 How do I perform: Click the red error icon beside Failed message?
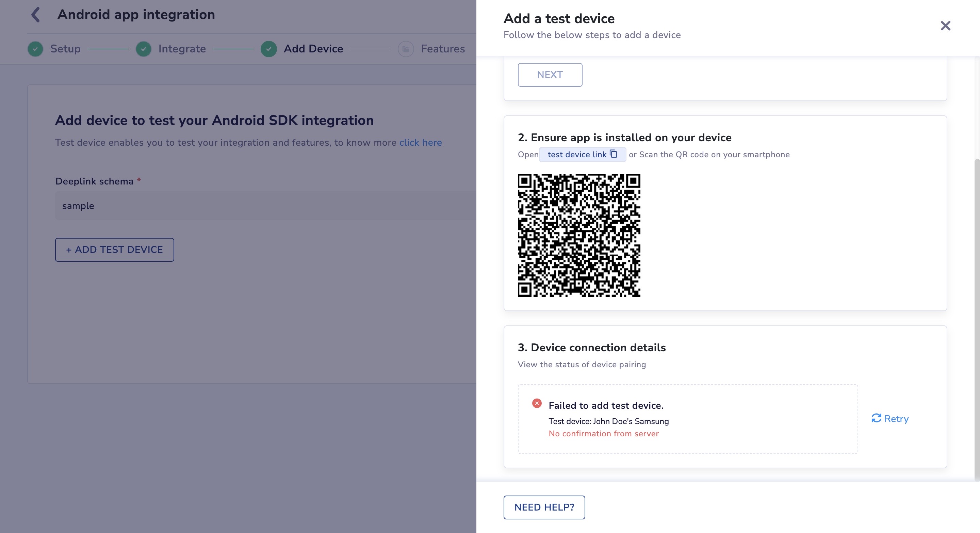[537, 403]
